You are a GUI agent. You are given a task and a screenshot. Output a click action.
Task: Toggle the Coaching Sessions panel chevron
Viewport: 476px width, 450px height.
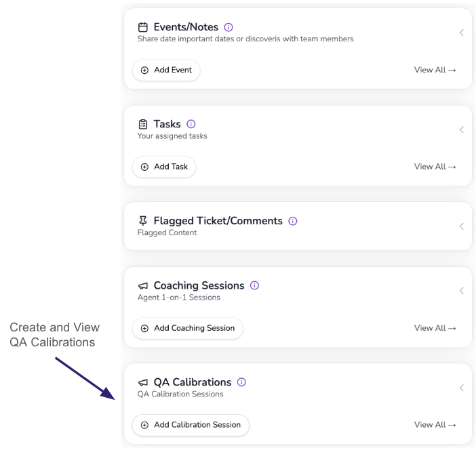(x=461, y=291)
